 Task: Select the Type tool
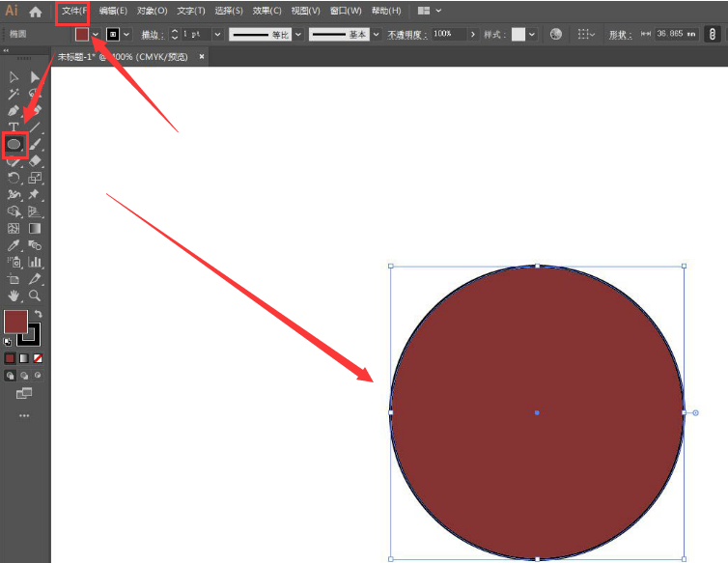point(14,127)
